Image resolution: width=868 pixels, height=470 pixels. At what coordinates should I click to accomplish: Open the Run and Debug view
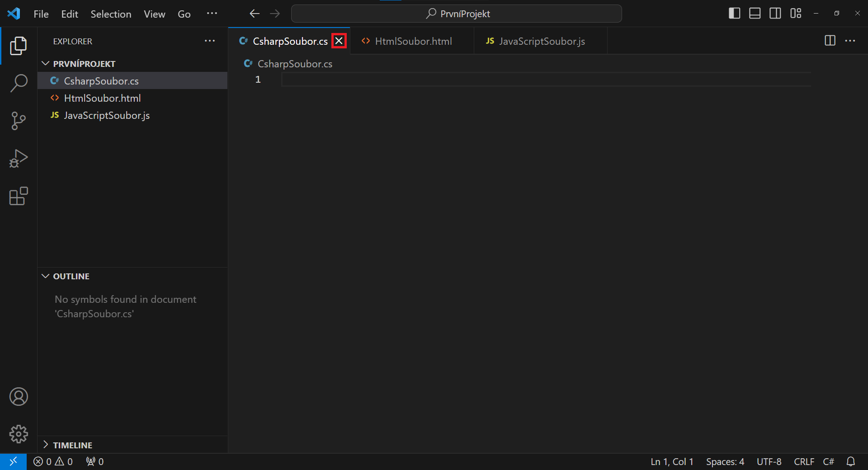[18, 158]
